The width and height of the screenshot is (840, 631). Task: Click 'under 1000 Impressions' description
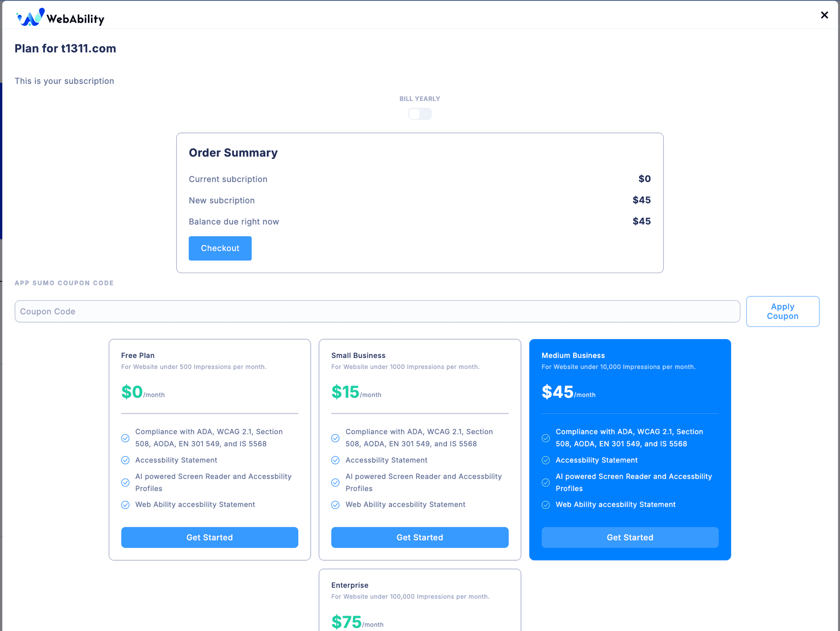pyautogui.click(x=406, y=367)
